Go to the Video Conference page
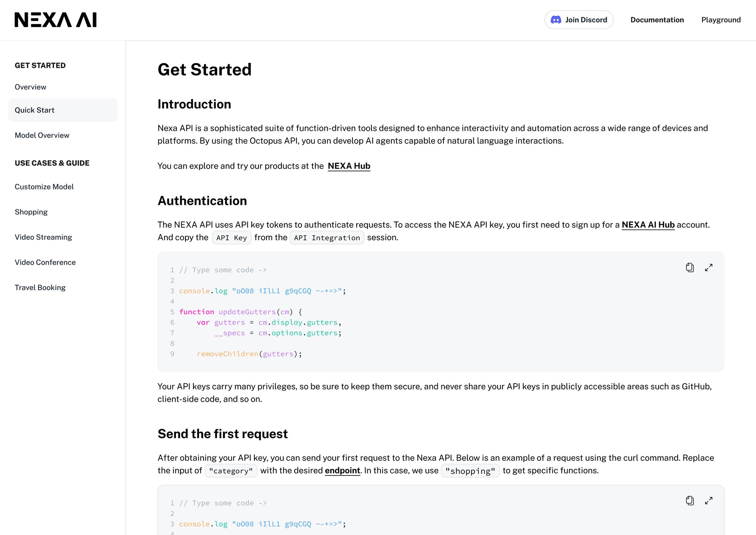 click(45, 262)
